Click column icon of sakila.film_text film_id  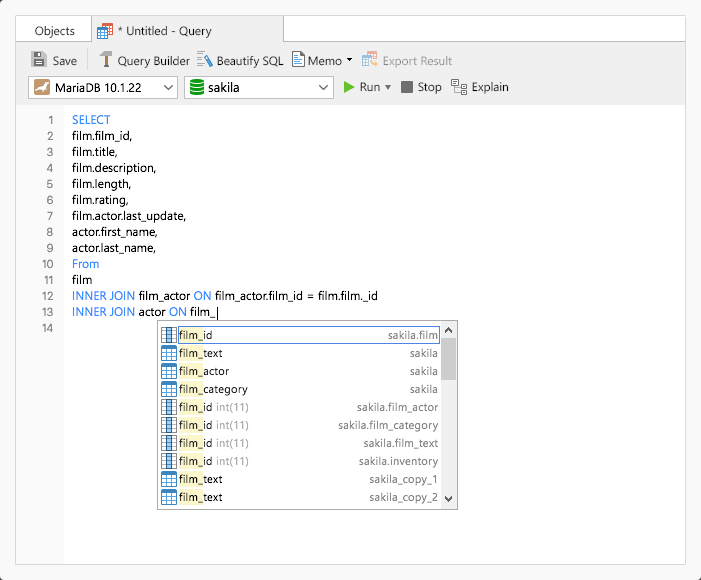pyautogui.click(x=169, y=443)
